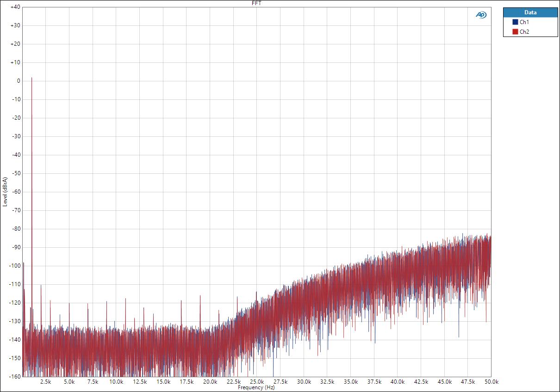Click the 0 level axis value
This screenshot has height=392, width=560.
click(19, 81)
